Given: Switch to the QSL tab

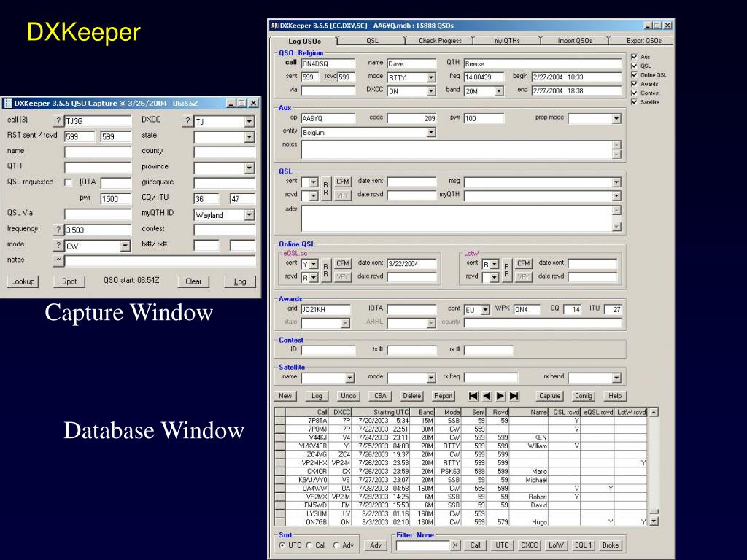Looking at the screenshot, I should 372,41.
